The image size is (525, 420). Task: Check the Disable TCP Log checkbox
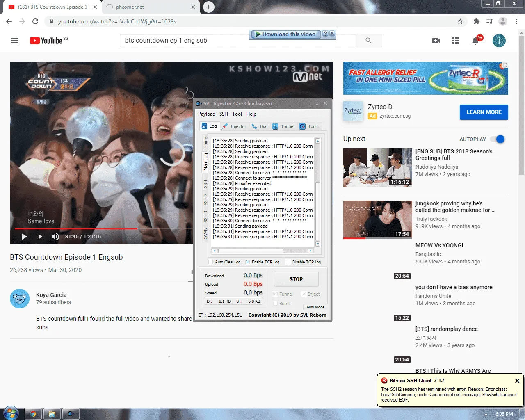(x=288, y=262)
